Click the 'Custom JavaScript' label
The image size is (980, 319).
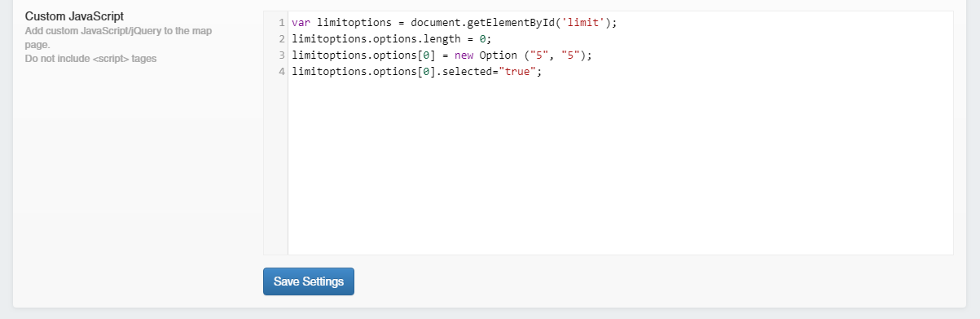tap(74, 16)
